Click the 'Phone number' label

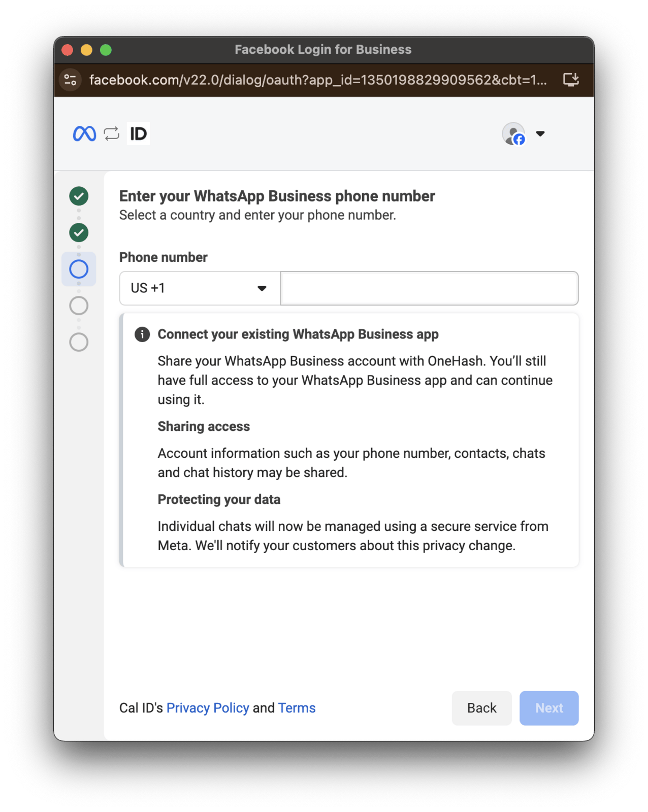164,257
